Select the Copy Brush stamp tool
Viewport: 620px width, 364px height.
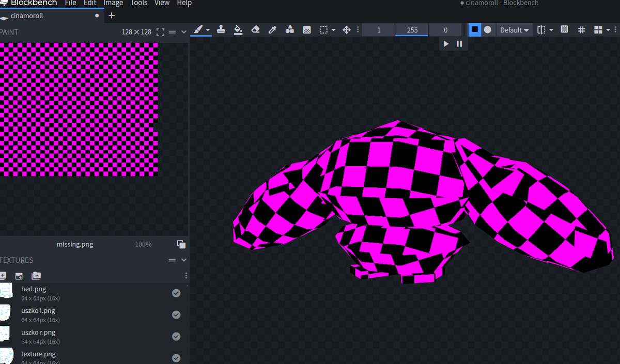tap(221, 29)
